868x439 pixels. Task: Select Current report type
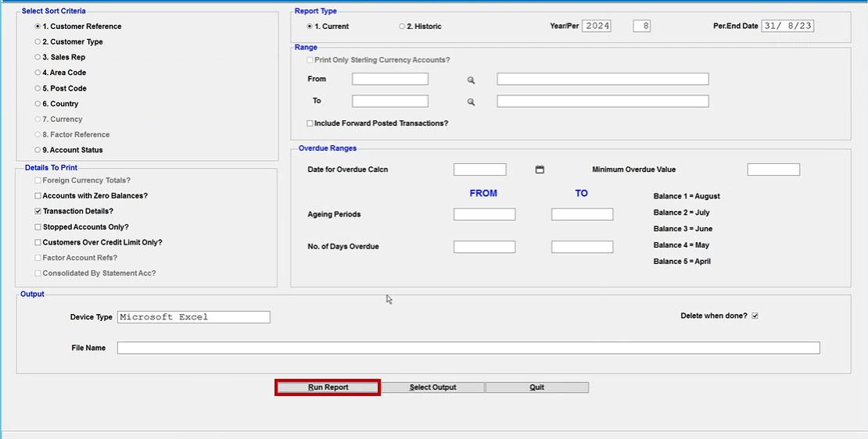(328, 26)
